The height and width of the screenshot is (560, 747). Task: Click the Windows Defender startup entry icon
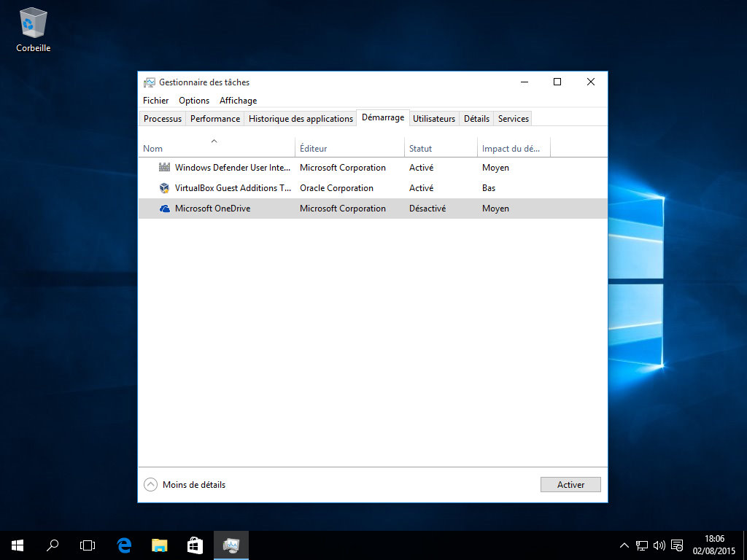pos(164,168)
